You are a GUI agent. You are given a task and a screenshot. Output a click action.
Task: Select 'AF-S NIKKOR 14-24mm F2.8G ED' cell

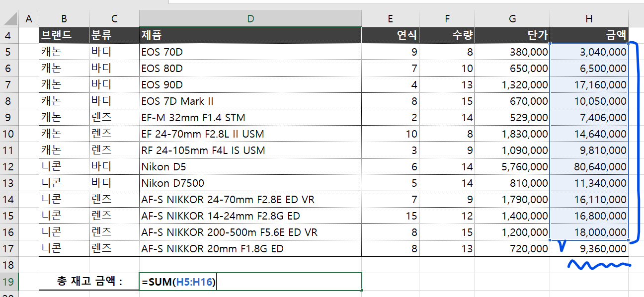click(x=250, y=216)
